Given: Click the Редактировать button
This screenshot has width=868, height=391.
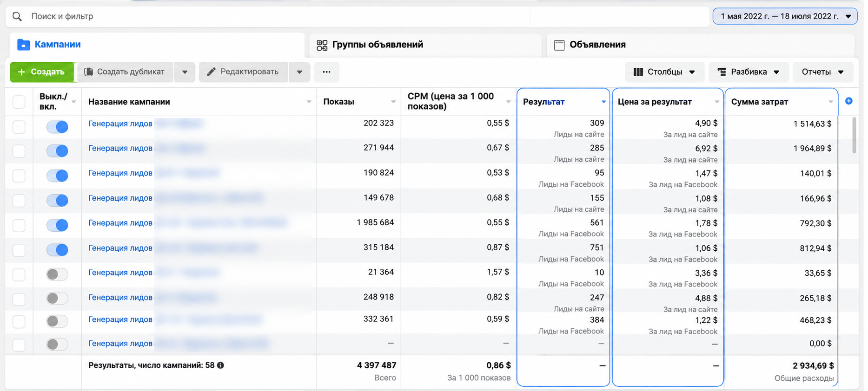Looking at the screenshot, I should tap(244, 72).
